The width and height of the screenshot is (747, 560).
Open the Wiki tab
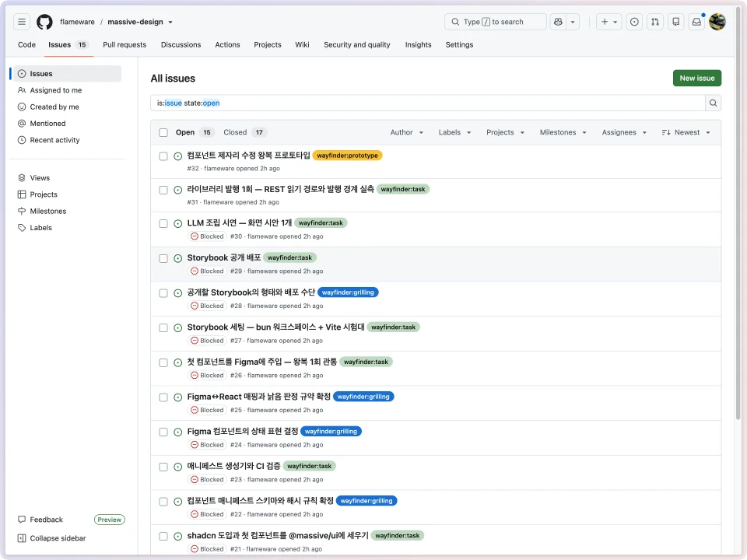(302, 45)
